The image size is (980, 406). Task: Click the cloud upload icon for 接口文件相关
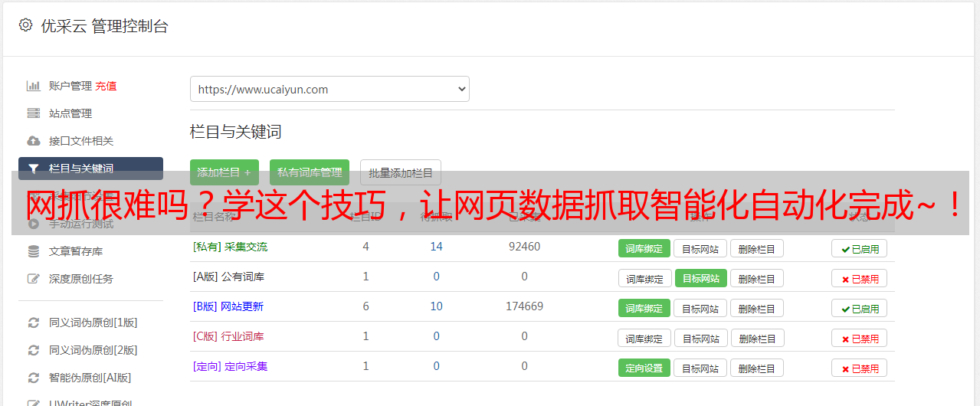click(33, 141)
